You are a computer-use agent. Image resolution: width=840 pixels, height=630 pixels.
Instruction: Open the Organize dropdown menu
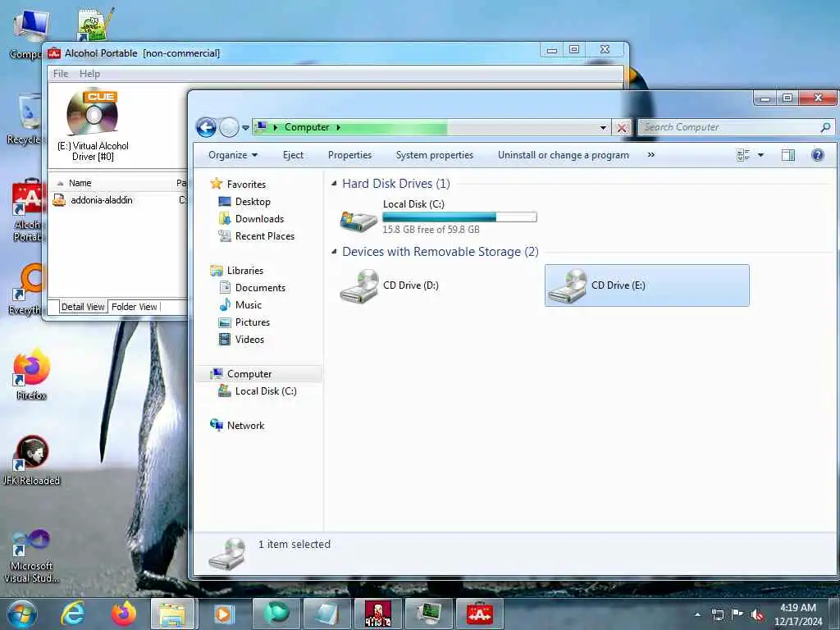point(233,155)
